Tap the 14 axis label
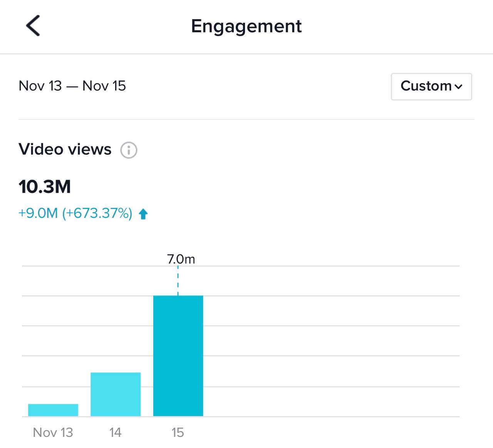The image size is (493, 448). coord(116,432)
